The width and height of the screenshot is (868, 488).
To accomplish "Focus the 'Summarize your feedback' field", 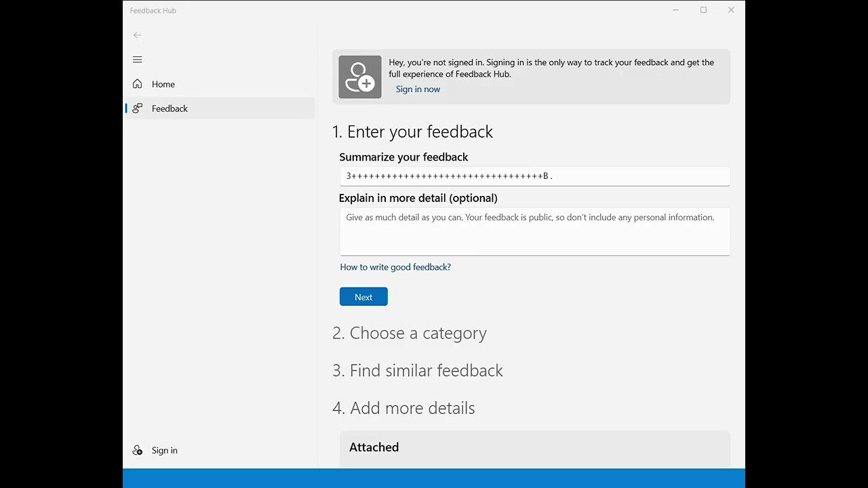I will pyautogui.click(x=534, y=176).
